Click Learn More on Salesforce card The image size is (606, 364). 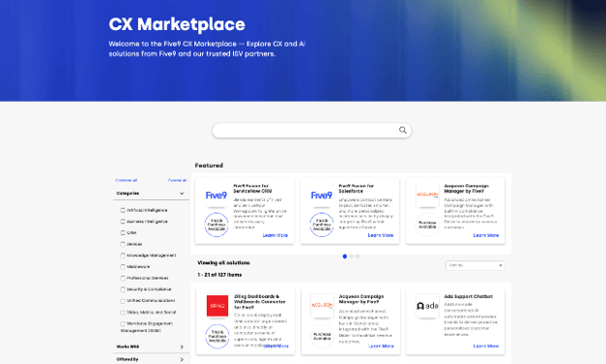[x=381, y=235]
